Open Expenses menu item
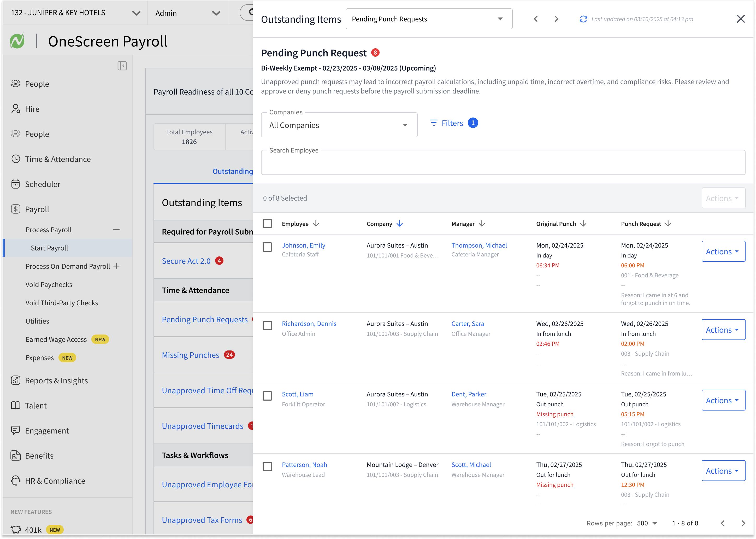756x539 pixels. [x=39, y=358]
